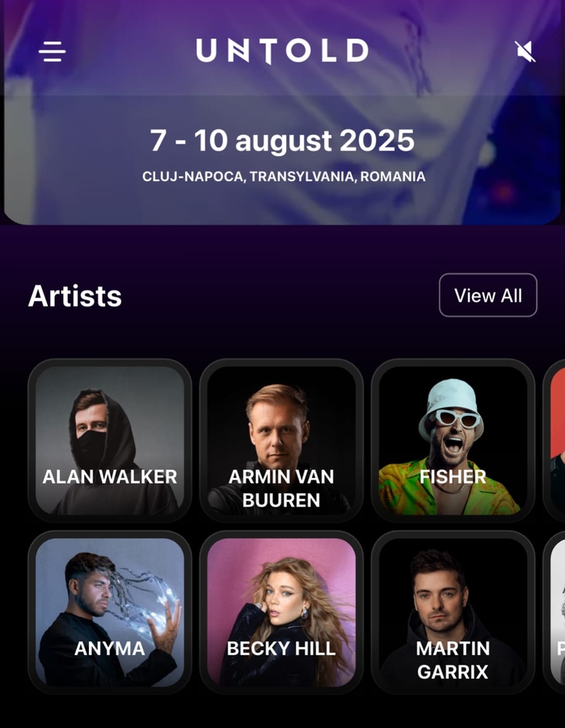
Task: Tap the FISHER name label on card
Action: (x=453, y=476)
